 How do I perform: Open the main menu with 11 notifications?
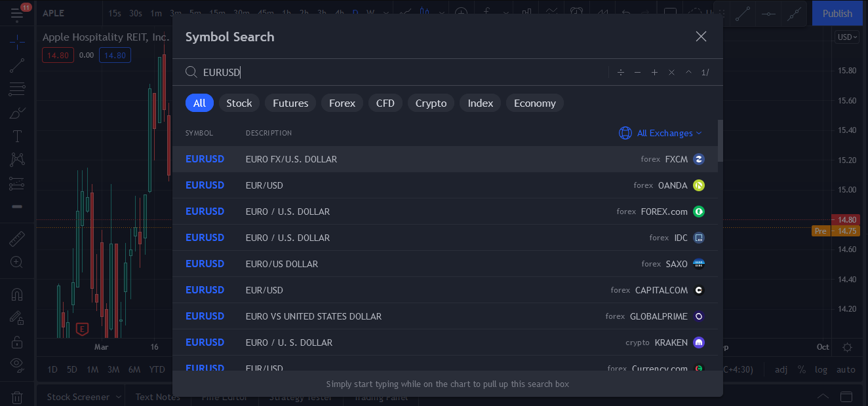coord(17,13)
